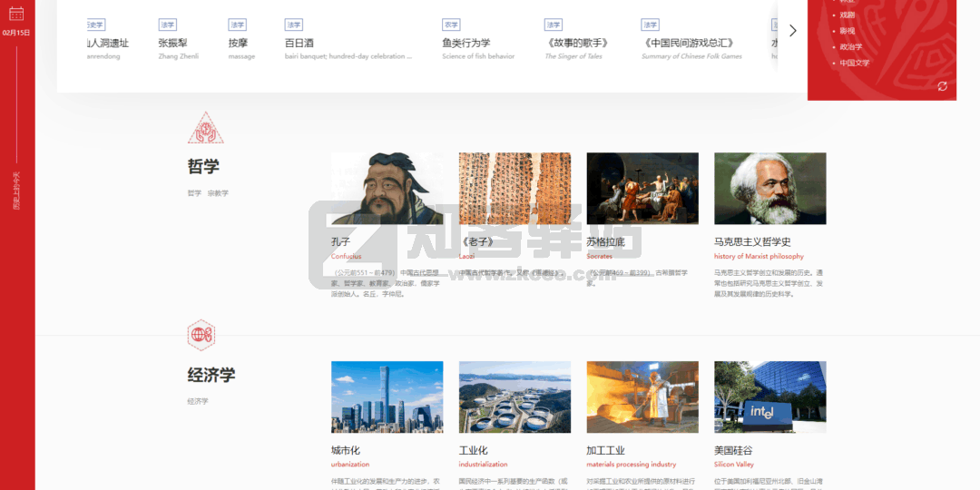Open the 百日酒 entry
The height and width of the screenshot is (490, 980).
point(299,44)
